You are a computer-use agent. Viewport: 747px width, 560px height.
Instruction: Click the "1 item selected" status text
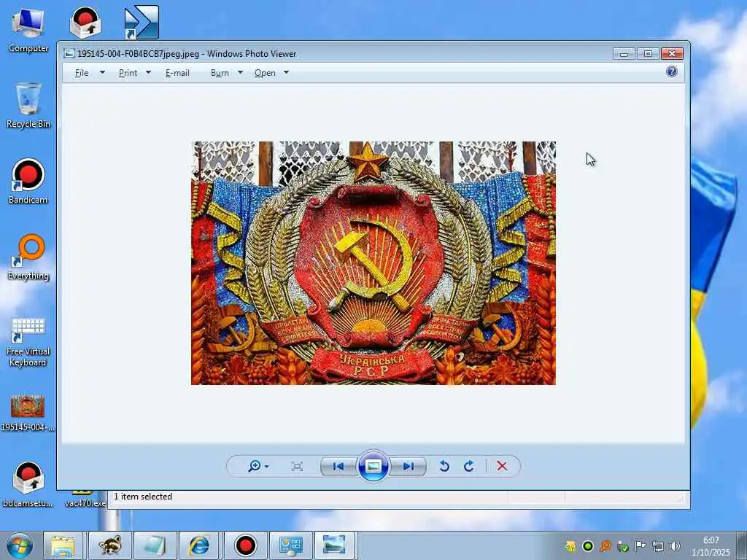[143, 496]
